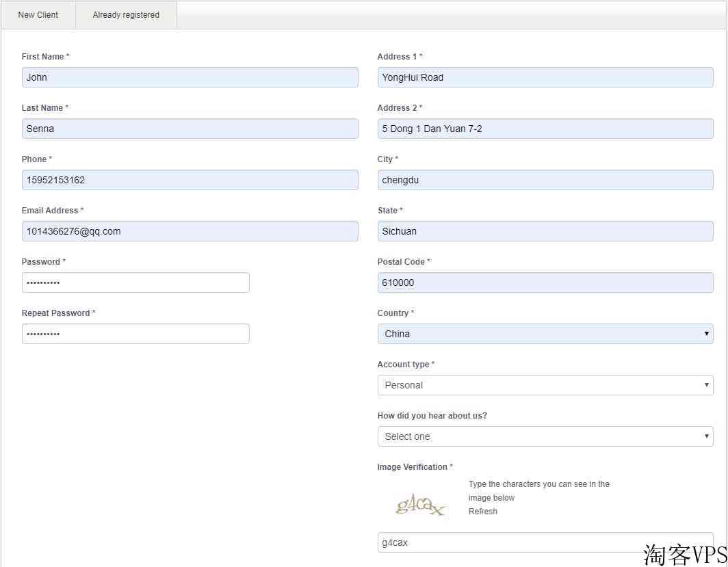Click the Country label
This screenshot has height=567, width=728.
[395, 313]
